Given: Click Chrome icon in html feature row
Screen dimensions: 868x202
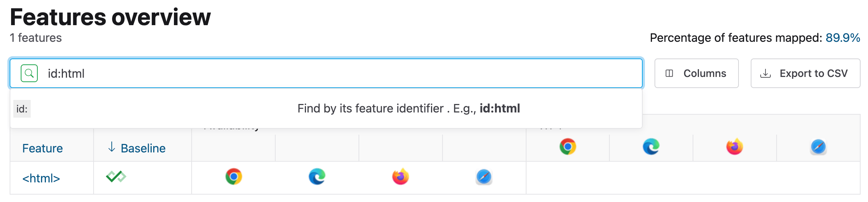Looking at the screenshot, I should pyautogui.click(x=234, y=177).
